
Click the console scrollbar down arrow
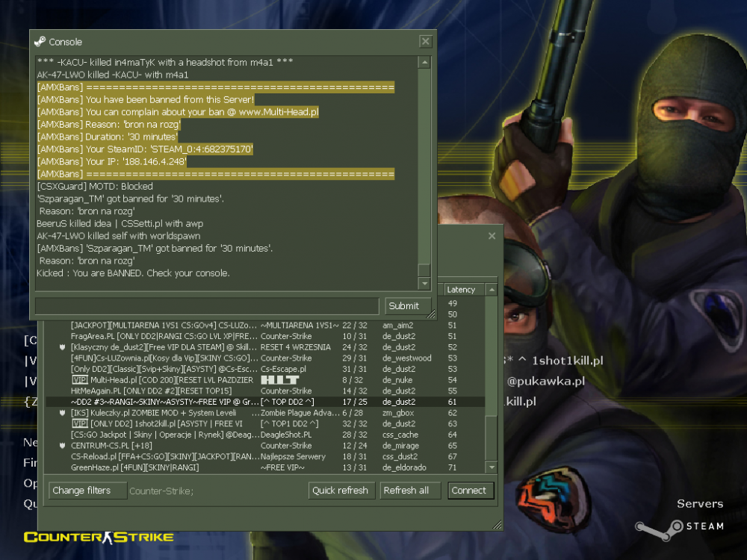424,284
